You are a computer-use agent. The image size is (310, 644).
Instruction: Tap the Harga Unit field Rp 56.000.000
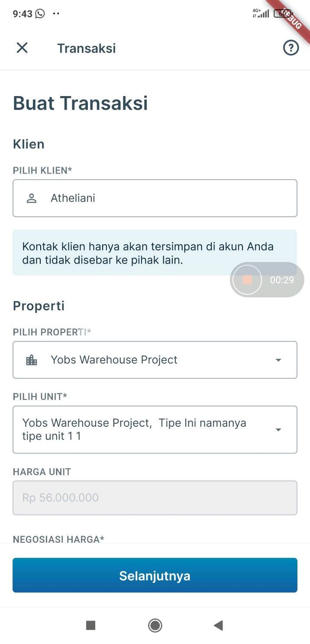[x=155, y=498]
